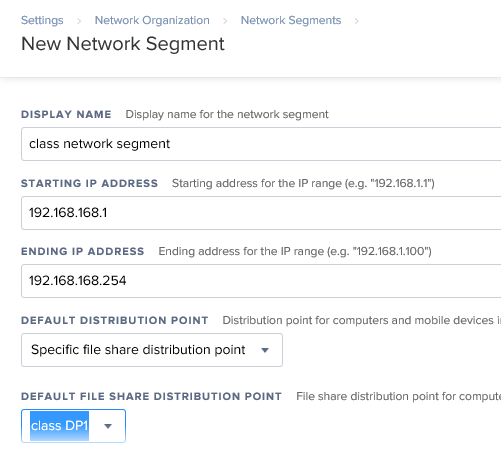Click the arrow beside class DP1
The width and height of the screenshot is (501, 462).
pyautogui.click(x=108, y=426)
